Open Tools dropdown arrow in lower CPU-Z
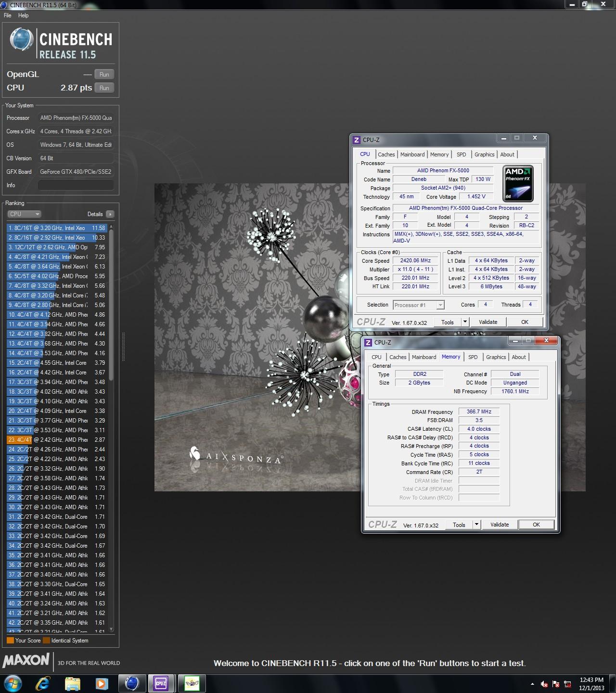616x693 pixels. (476, 525)
